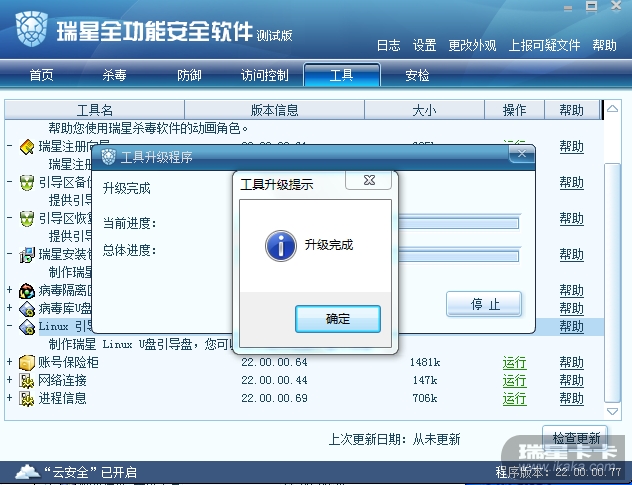The width and height of the screenshot is (632, 485).
Task: Expand the 账号保险柜 row
Action: pos(10,362)
